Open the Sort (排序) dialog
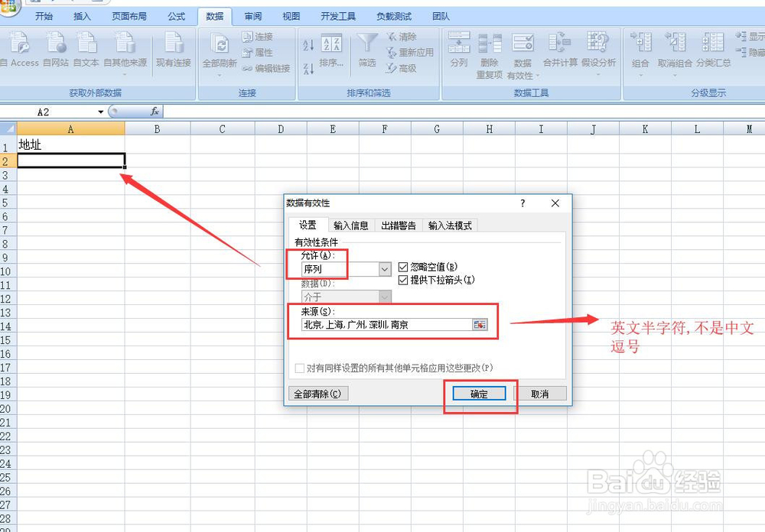 coord(331,50)
